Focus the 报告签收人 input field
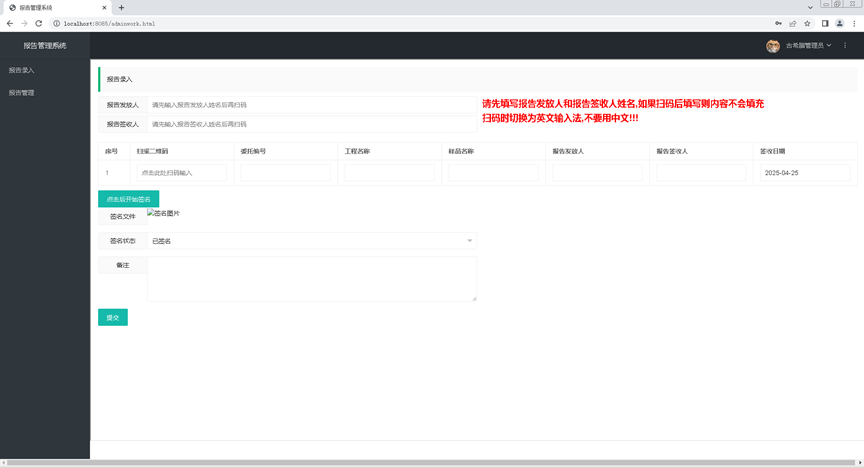This screenshot has width=864, height=468. point(312,124)
